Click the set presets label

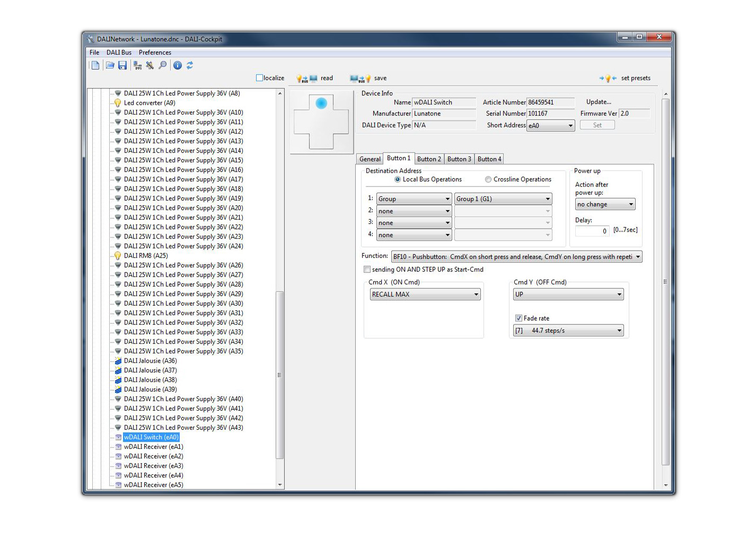click(x=636, y=78)
